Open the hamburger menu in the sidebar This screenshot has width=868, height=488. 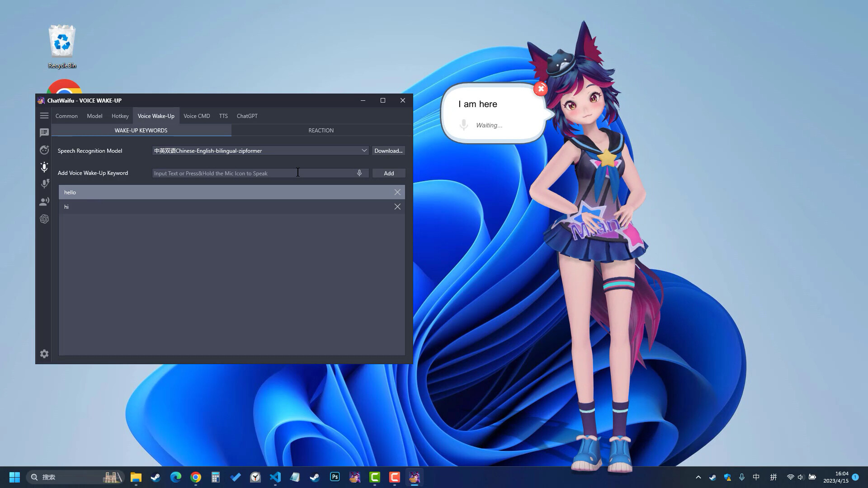point(44,115)
